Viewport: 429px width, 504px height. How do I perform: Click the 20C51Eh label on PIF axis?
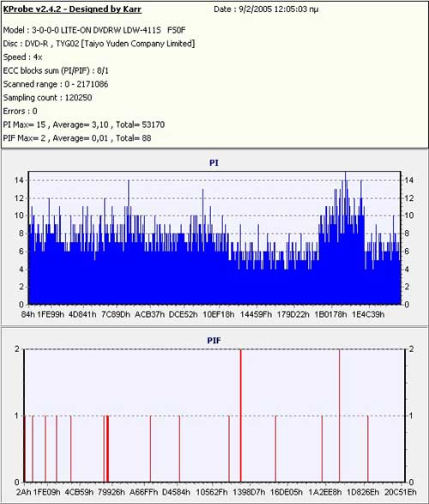[x=401, y=492]
